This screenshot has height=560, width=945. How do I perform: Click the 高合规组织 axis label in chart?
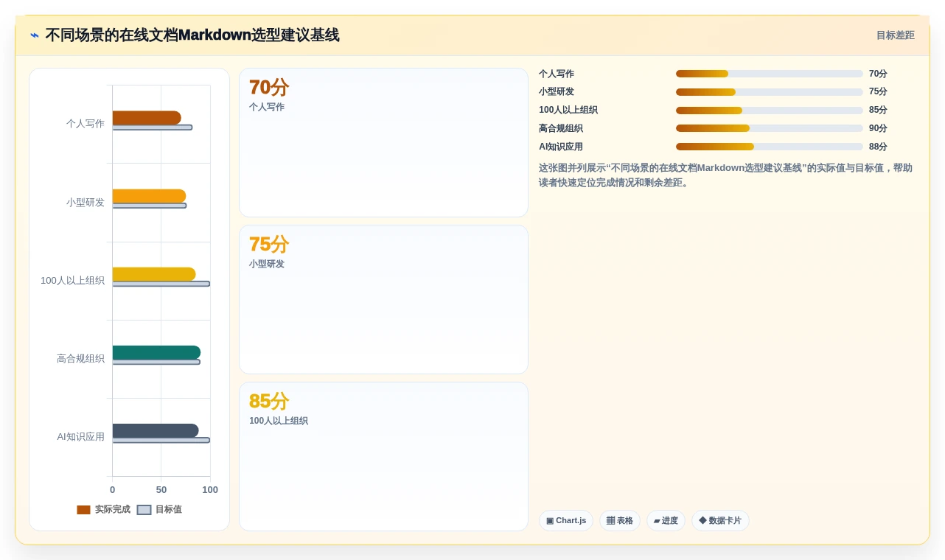pyautogui.click(x=80, y=358)
